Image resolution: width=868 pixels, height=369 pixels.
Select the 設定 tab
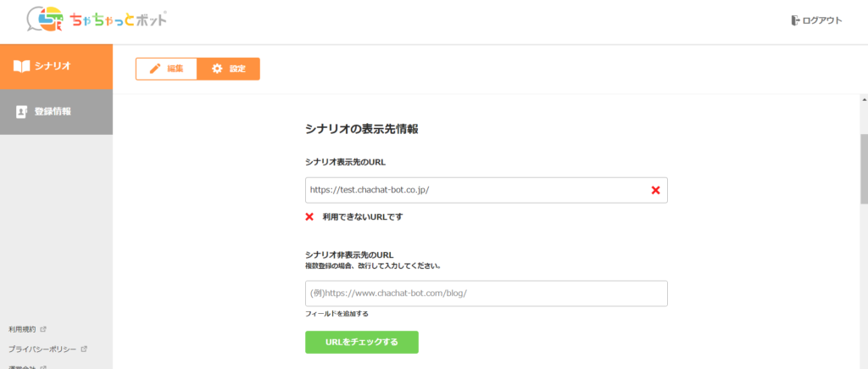pyautogui.click(x=229, y=69)
